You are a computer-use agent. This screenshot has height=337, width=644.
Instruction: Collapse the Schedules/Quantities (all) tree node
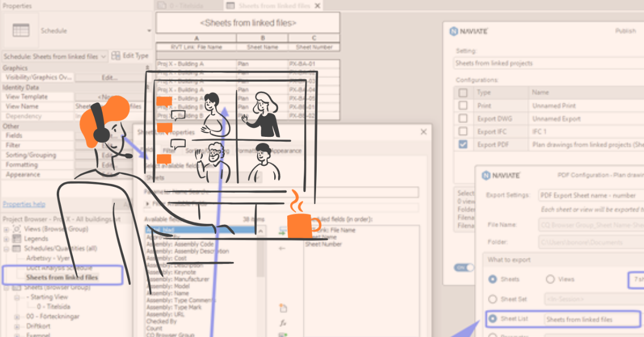click(x=5, y=248)
